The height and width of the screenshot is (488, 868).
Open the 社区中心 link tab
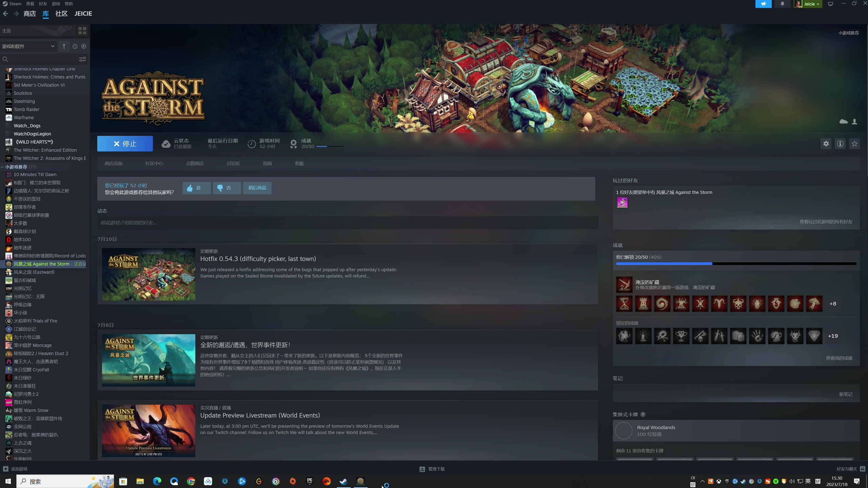[154, 164]
